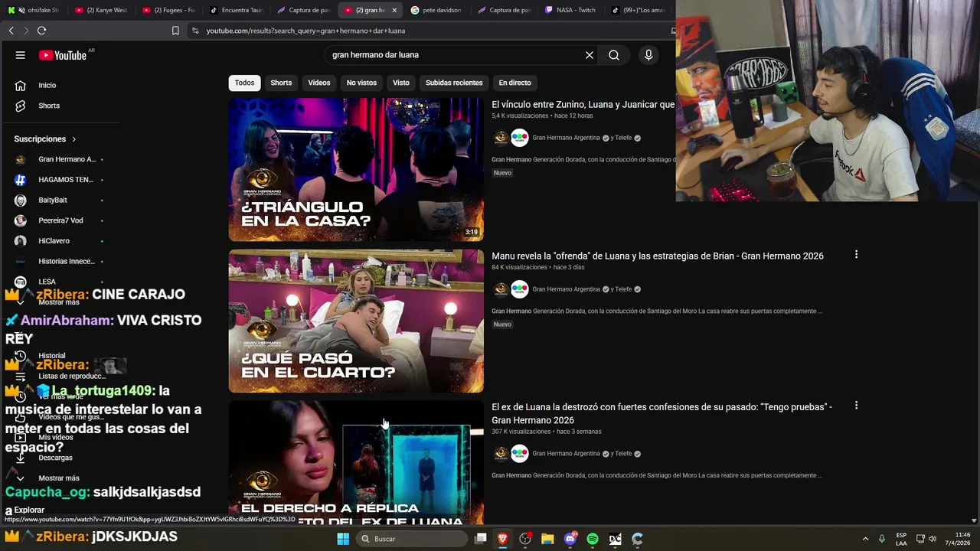Open Task View in the taskbar
The height and width of the screenshot is (551, 980).
click(x=480, y=539)
